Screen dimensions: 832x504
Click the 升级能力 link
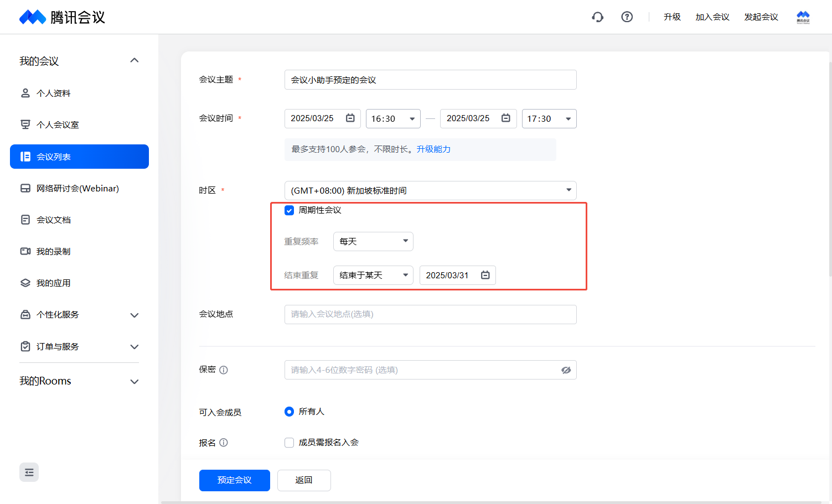click(433, 149)
